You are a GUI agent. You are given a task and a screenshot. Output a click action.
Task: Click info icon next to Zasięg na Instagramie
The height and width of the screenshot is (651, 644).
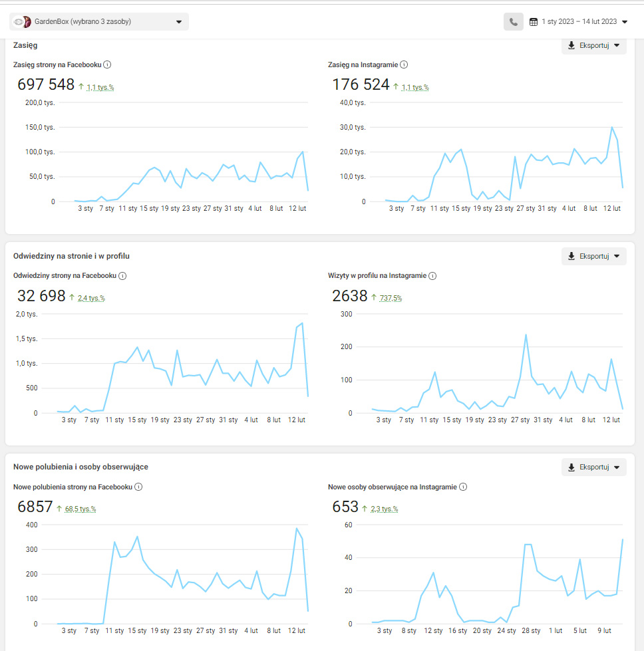404,65
